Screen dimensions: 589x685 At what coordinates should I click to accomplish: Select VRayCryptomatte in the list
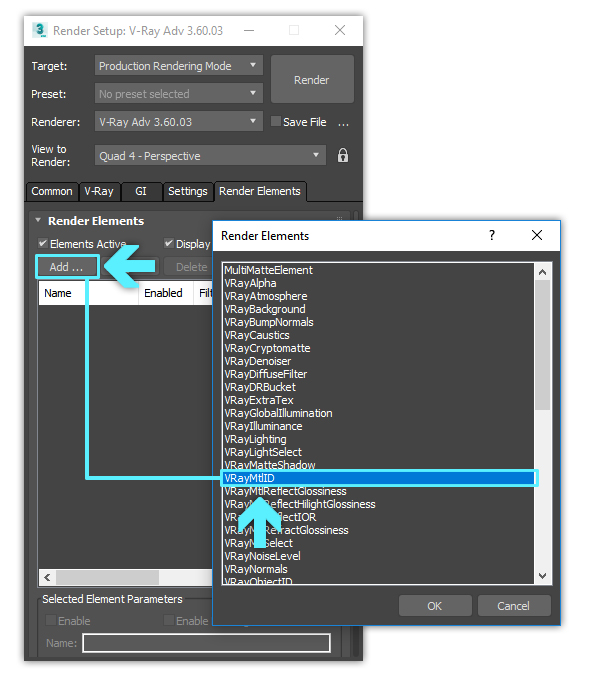click(x=378, y=348)
